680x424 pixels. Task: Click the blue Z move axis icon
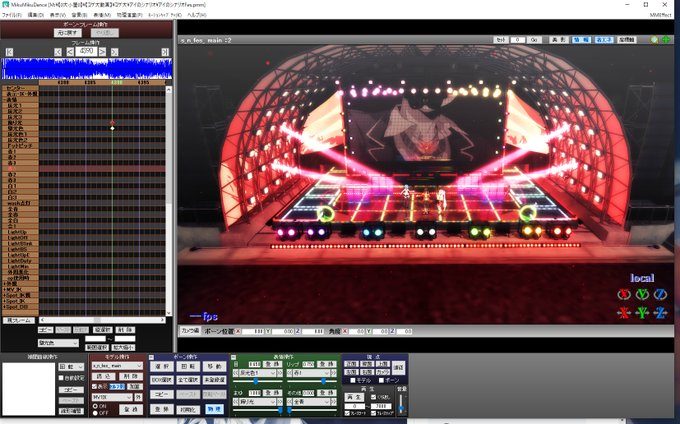[x=660, y=313]
